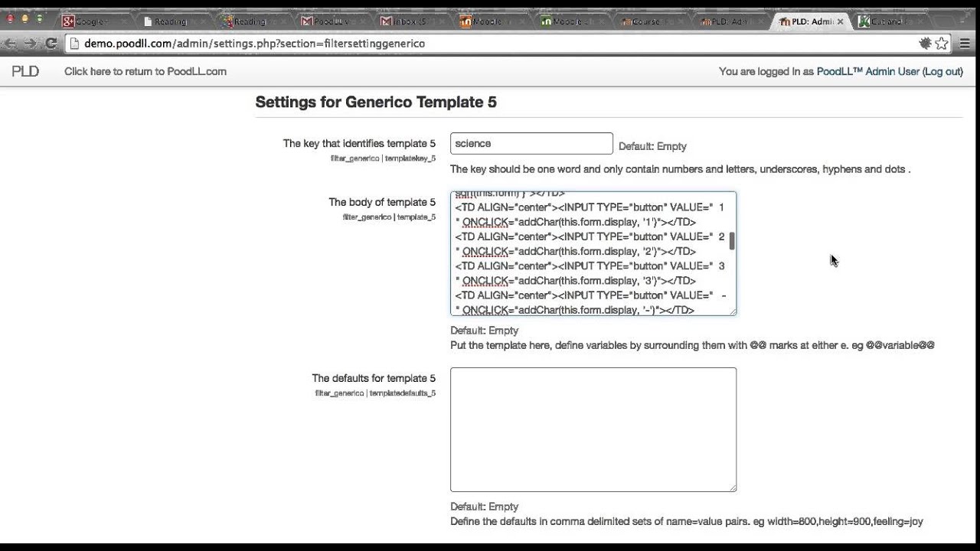Image resolution: width=980 pixels, height=551 pixels.
Task: Focus the template key field containing science
Action: click(531, 143)
